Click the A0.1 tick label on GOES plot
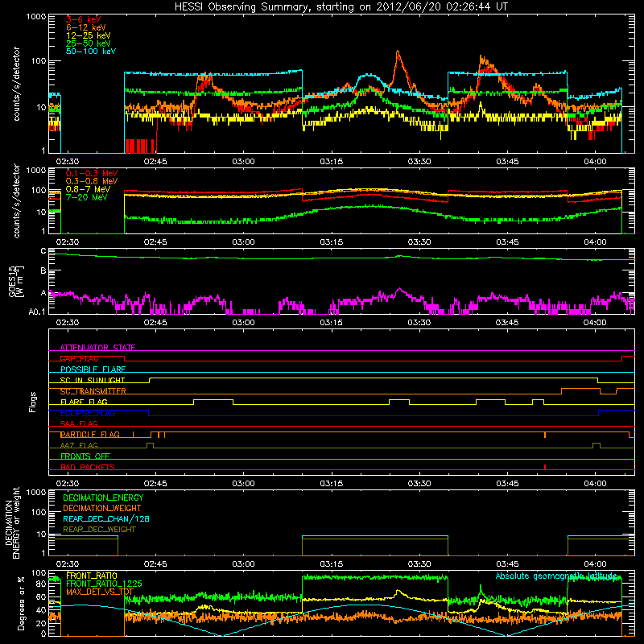The height and width of the screenshot is (644, 644). (x=37, y=312)
